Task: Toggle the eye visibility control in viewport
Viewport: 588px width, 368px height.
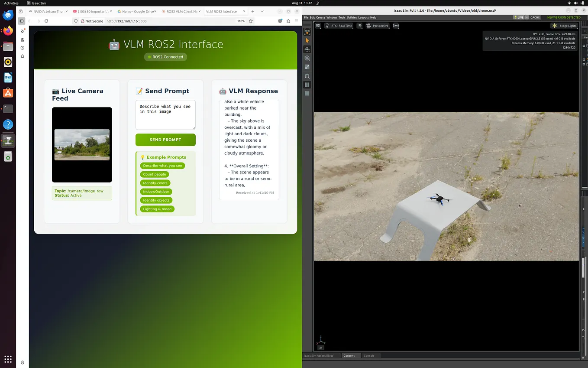Action: coord(359,26)
